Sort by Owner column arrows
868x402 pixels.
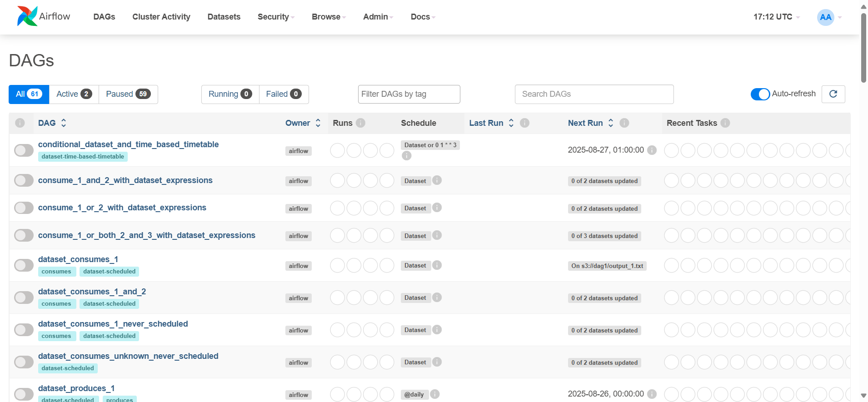click(318, 123)
